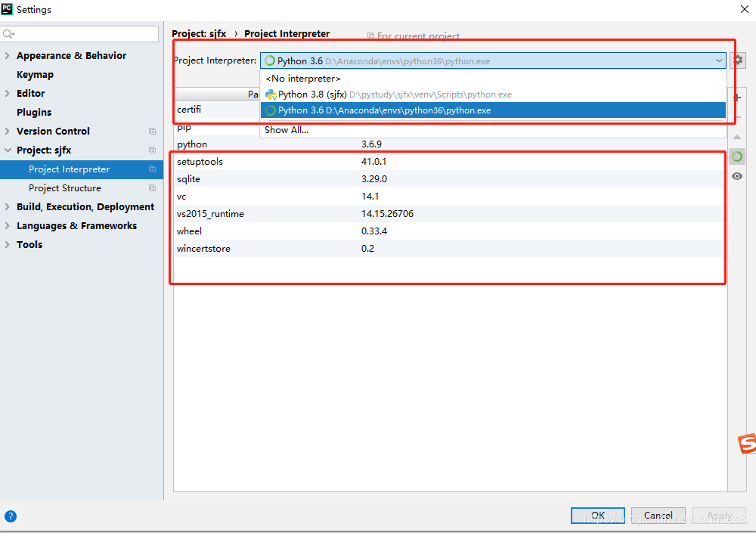Expand the Tools section
Screen dimensions: 756x533
click(x=8, y=244)
